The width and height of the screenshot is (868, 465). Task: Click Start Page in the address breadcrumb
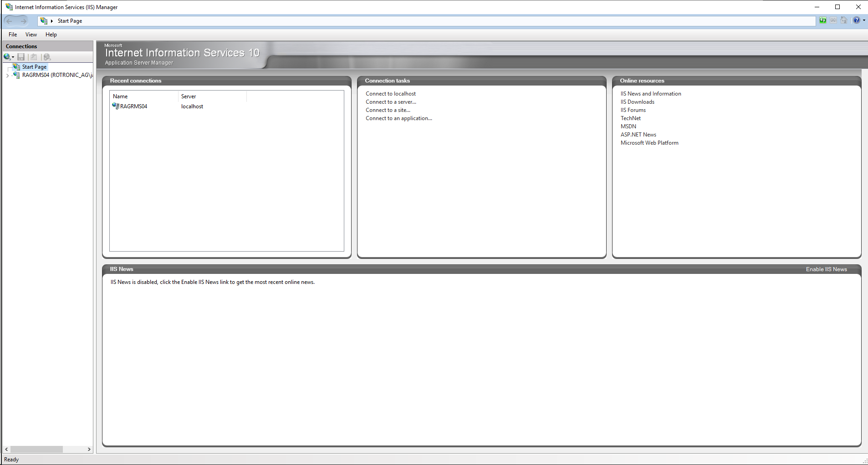[x=70, y=21]
